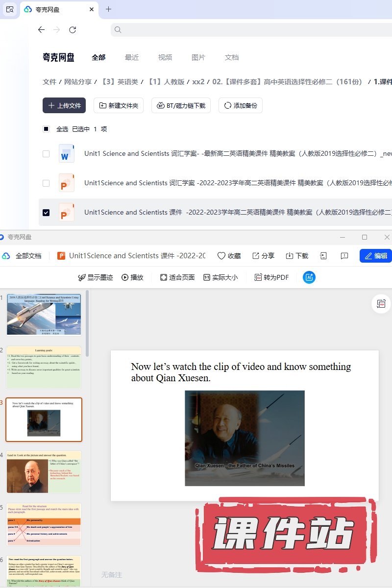Screen dimensions: 392x588
Task: Uncheck the selected 课件 file checkbox
Action: (46, 213)
